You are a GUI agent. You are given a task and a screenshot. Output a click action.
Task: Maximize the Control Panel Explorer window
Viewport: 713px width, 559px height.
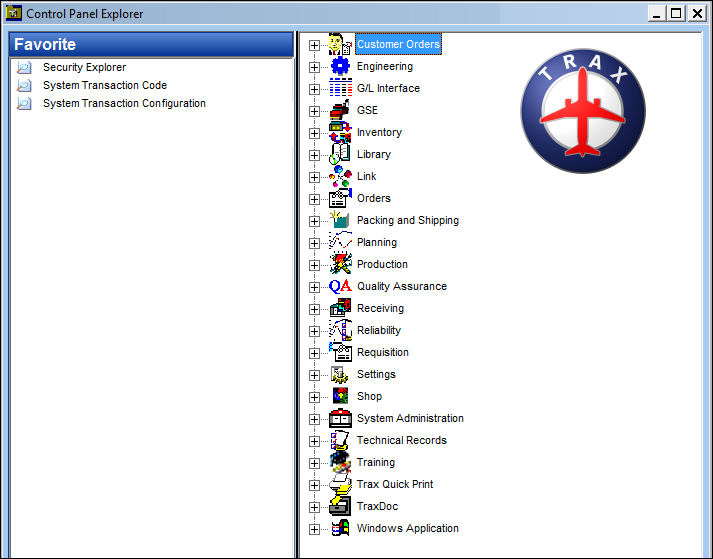pos(676,13)
